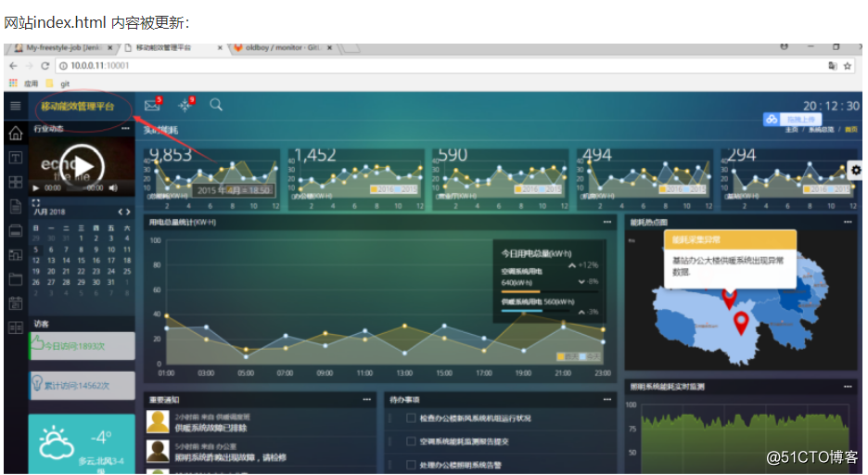Toggle the hamburger sidebar menu
Image resolution: width=868 pixels, height=475 pixels.
point(16,106)
